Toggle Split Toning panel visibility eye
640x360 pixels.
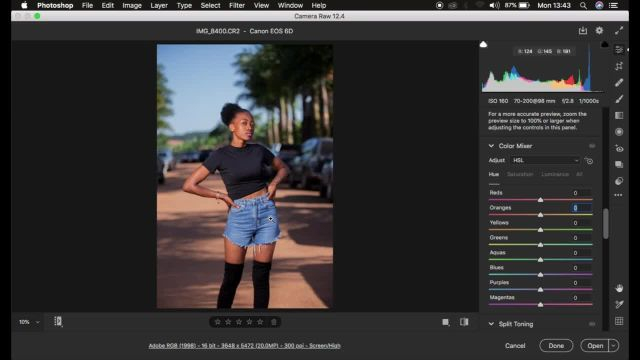click(x=592, y=324)
